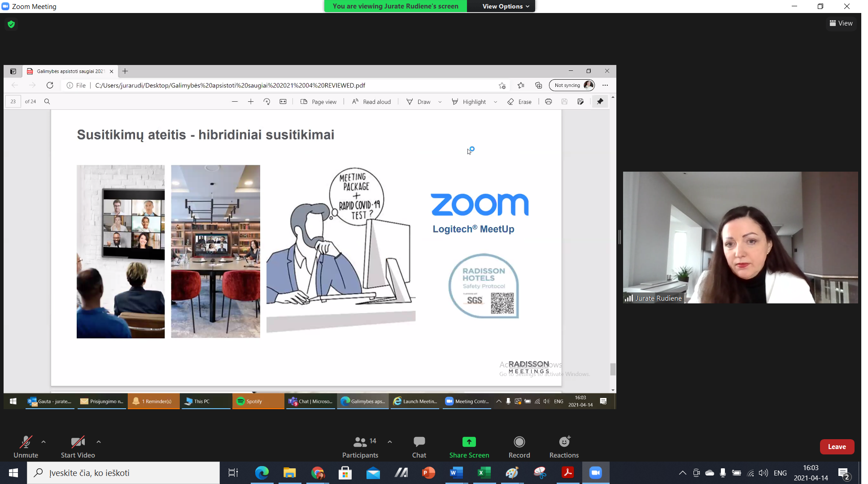Open Adobe Acrobat from taskbar
The image size is (868, 484).
point(567,473)
